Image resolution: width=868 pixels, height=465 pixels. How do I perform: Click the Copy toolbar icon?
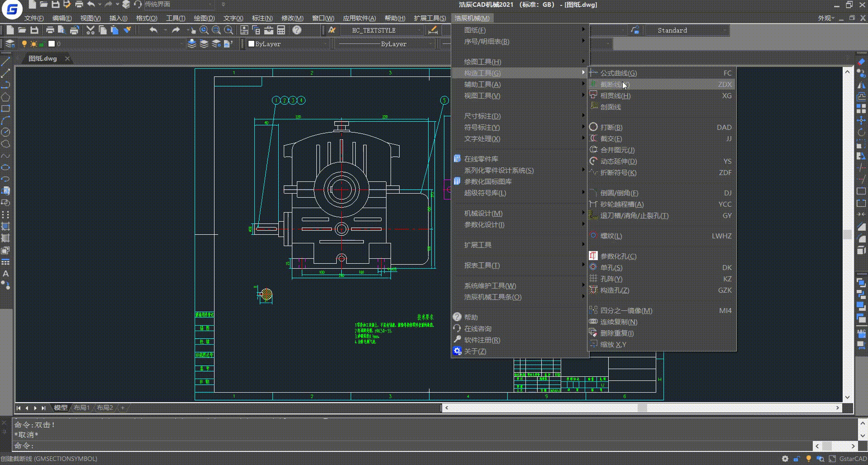(x=103, y=30)
